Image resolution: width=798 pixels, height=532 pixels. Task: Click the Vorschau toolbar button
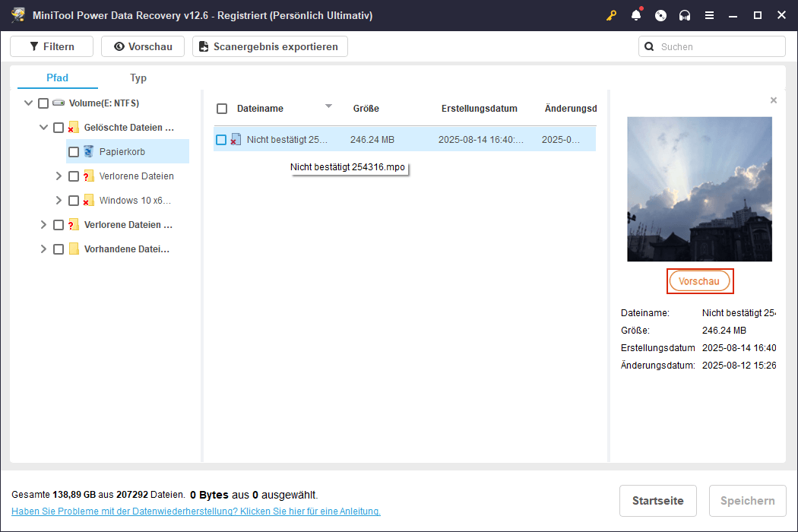tap(143, 46)
